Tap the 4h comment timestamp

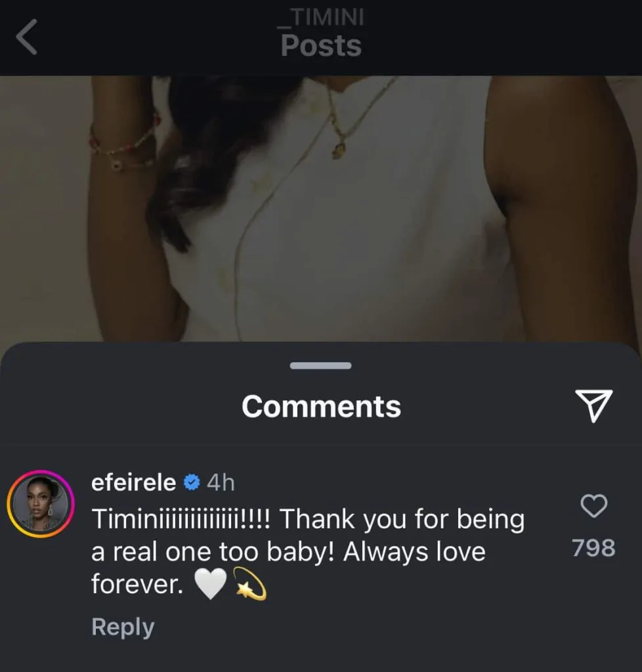(x=221, y=483)
